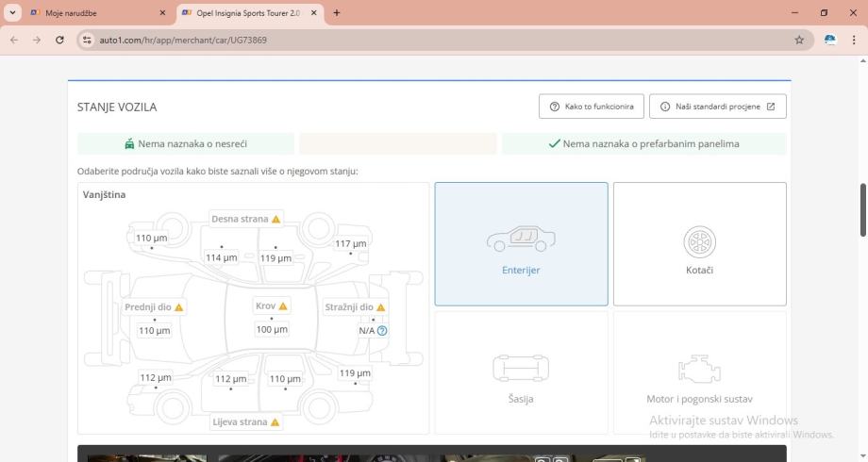This screenshot has height=462, width=868.
Task: Click the Nema naznaka o nesreći badge
Action: coord(186,144)
